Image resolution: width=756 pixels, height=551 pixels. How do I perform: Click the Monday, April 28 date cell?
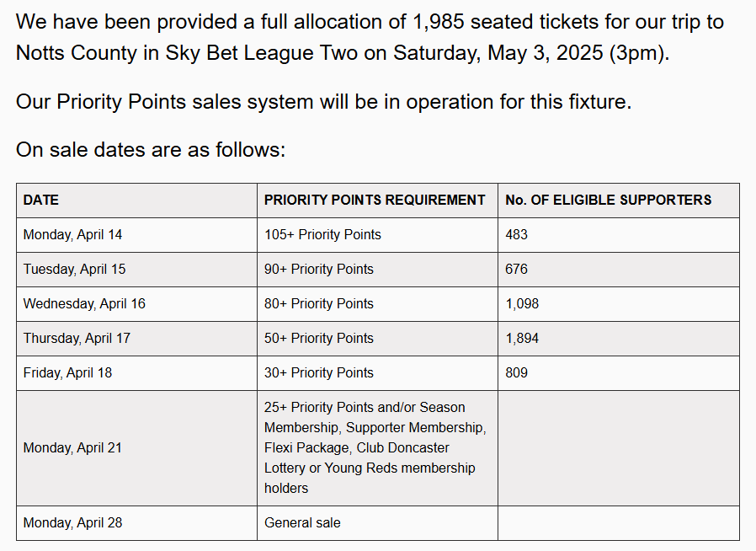pos(137,523)
